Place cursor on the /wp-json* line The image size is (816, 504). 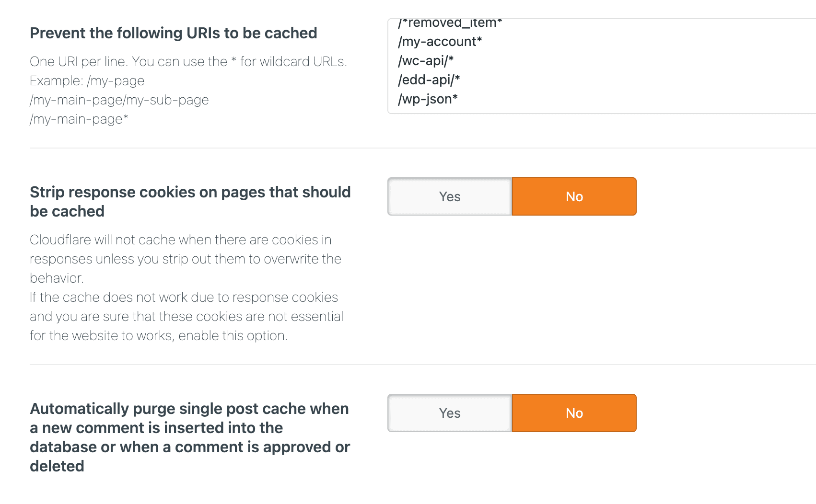click(x=428, y=99)
